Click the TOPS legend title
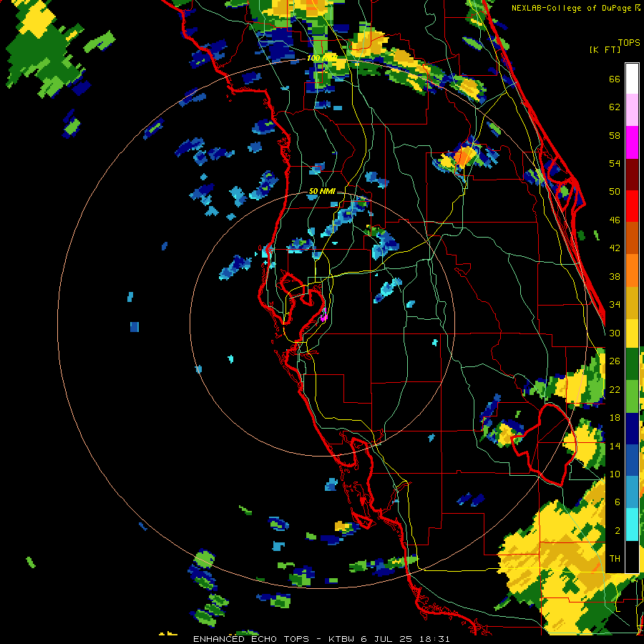 coord(629,42)
